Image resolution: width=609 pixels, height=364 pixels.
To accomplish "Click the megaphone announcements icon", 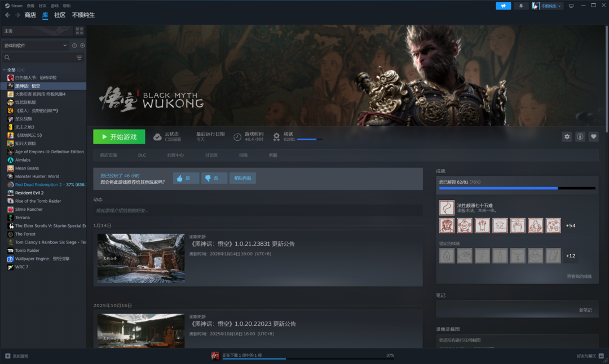I will coord(503,6).
